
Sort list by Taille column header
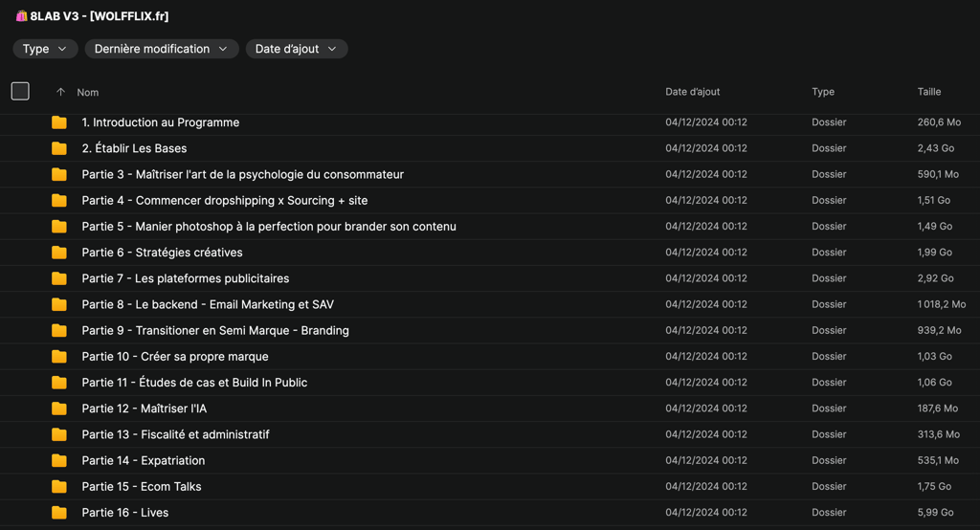tap(928, 92)
